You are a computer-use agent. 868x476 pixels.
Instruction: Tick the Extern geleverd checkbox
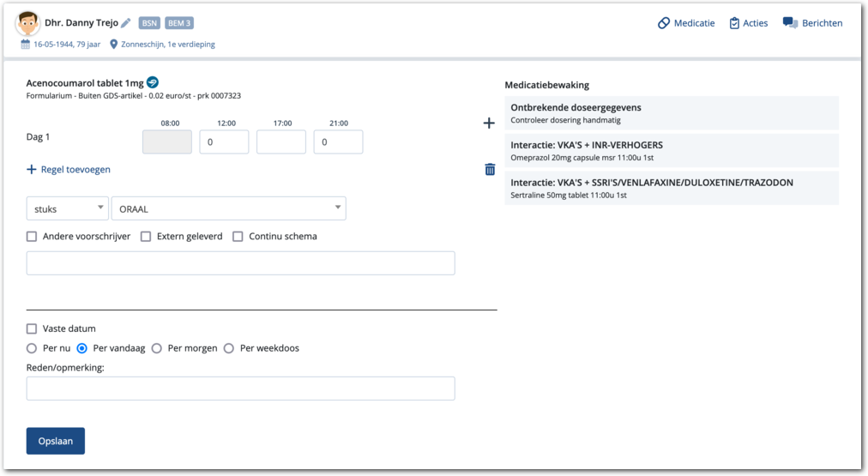click(x=146, y=236)
